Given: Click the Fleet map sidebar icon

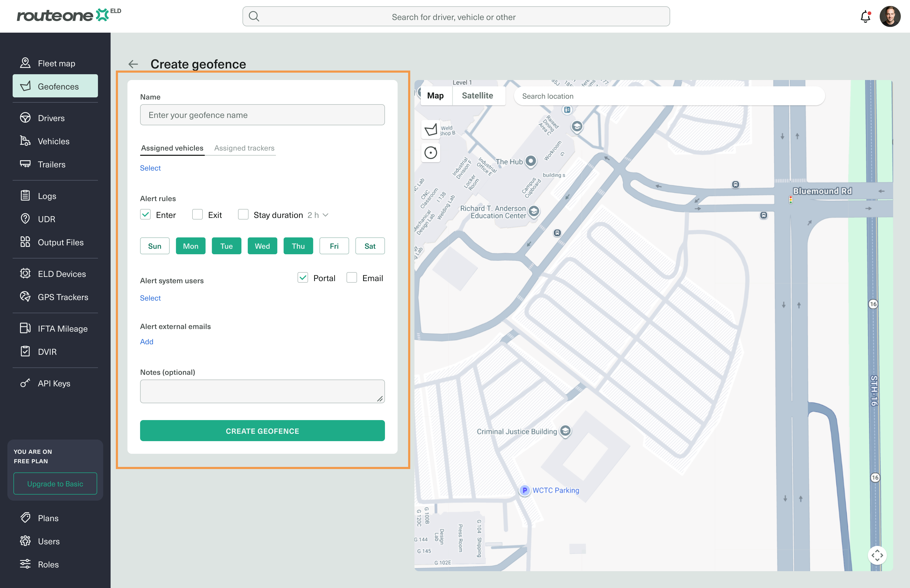Looking at the screenshot, I should coord(25,63).
